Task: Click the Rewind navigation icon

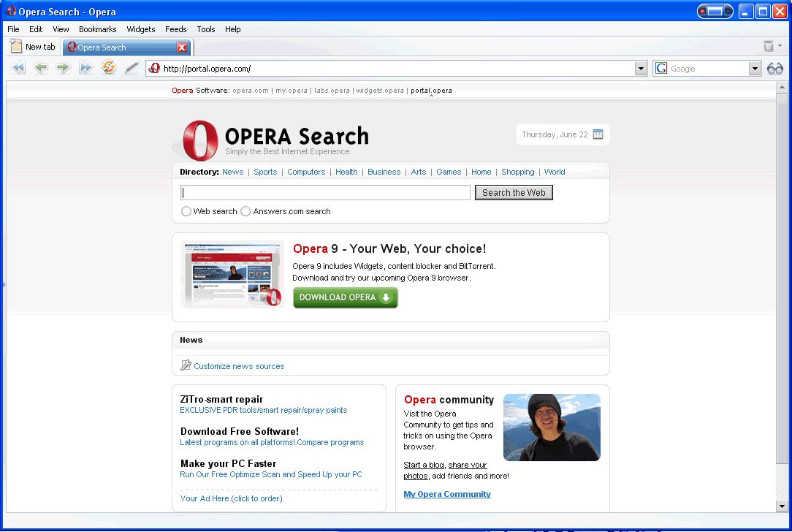Action: [x=18, y=68]
